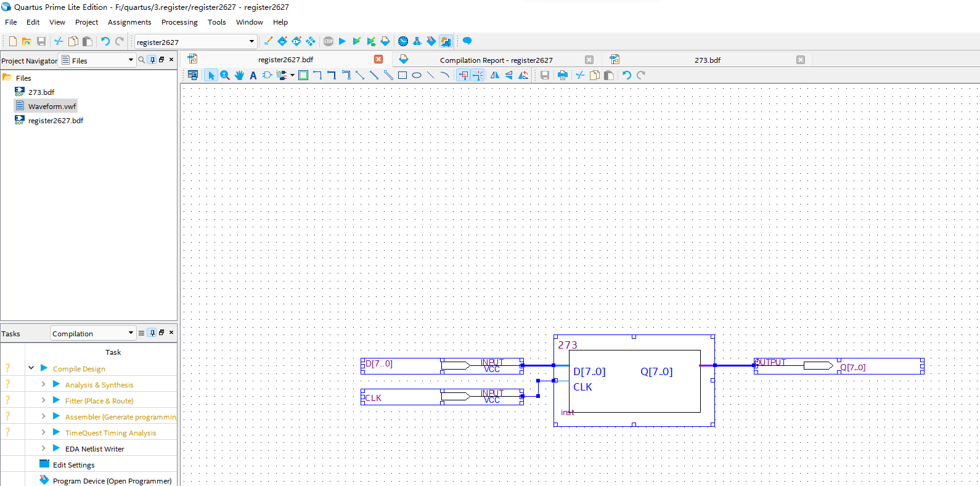Screen dimensions: 980x486
Task: Pick the Hand pan tool
Action: pos(239,75)
